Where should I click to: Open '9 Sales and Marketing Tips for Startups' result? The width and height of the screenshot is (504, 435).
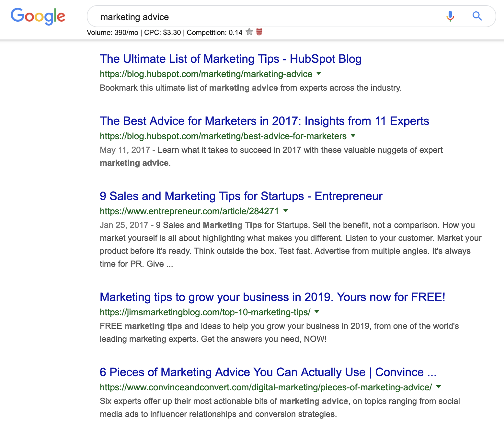click(241, 196)
